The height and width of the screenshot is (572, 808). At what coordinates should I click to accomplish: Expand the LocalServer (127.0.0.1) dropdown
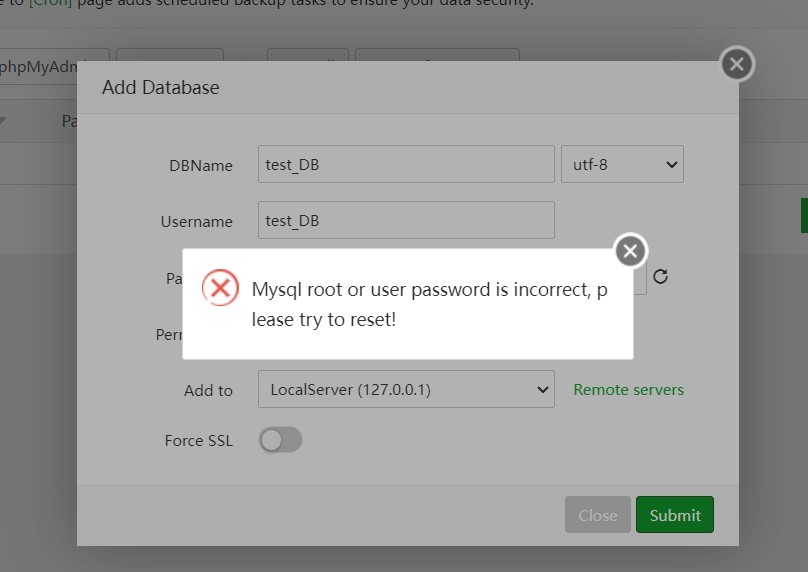(x=406, y=389)
